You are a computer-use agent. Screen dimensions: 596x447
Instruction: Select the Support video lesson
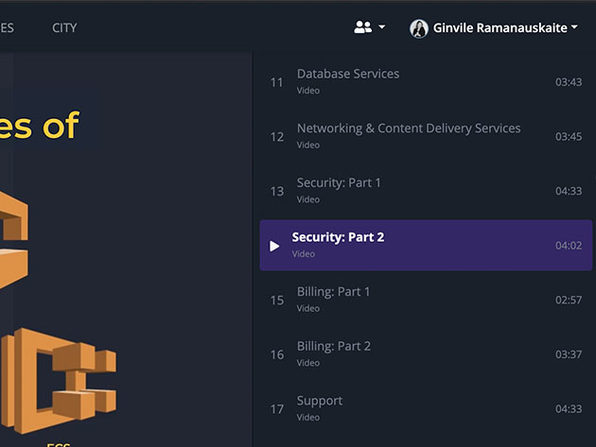426,409
